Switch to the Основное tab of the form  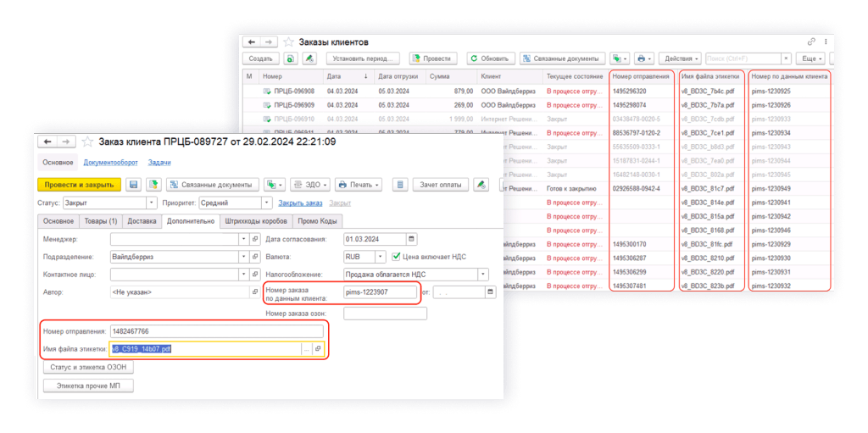point(58,221)
